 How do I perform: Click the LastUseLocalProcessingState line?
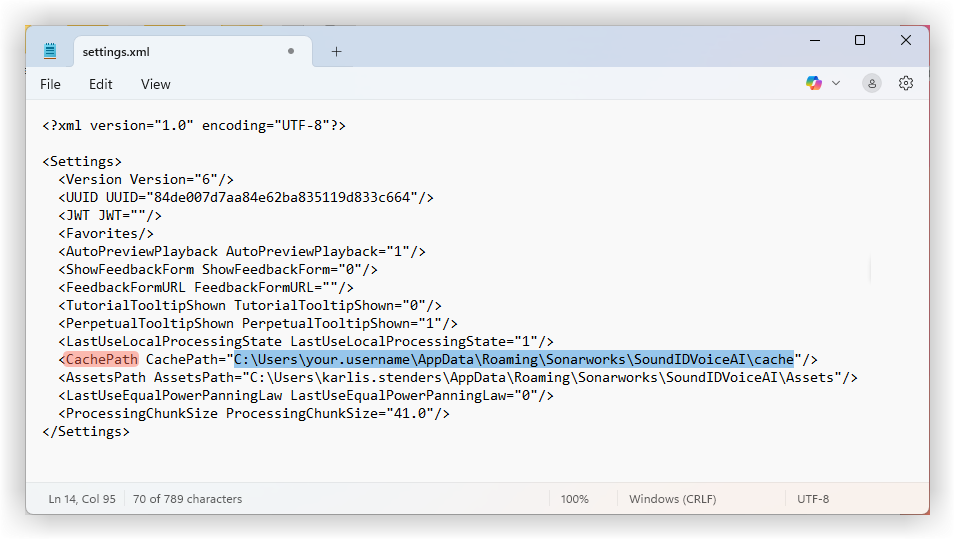click(x=306, y=342)
